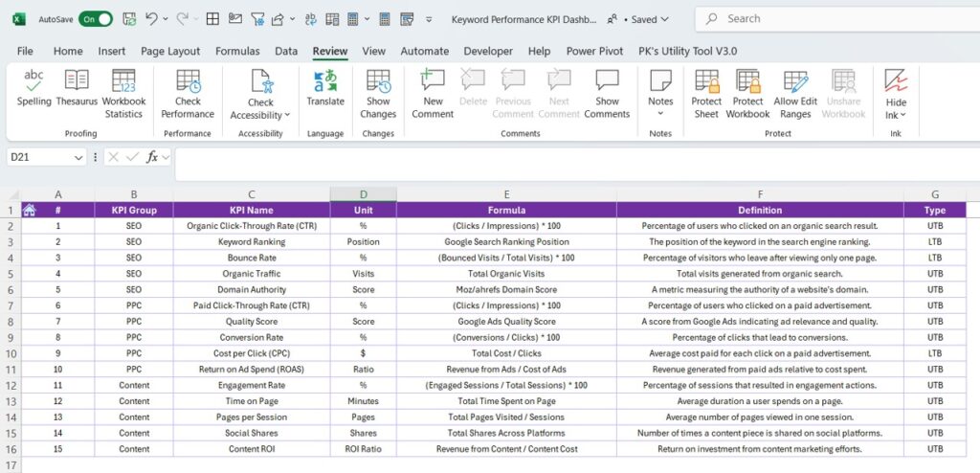Open the Translate tool
The width and height of the screenshot is (980, 473).
[325, 89]
